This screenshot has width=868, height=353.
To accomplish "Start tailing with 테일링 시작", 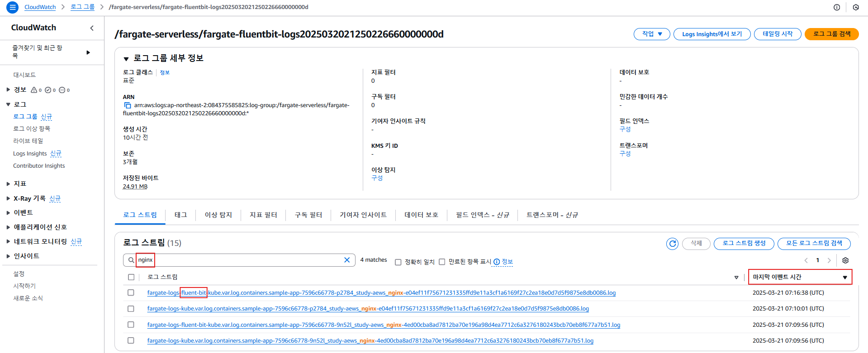I will (x=778, y=34).
